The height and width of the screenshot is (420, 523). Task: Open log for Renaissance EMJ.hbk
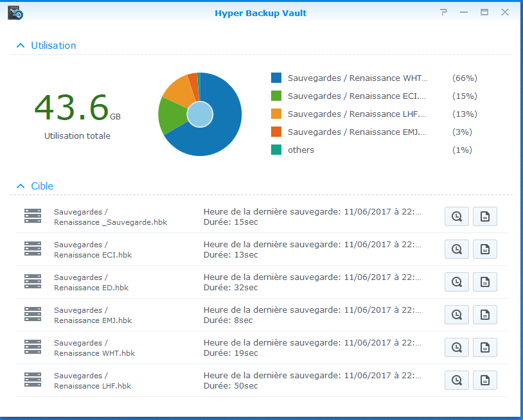pos(485,314)
